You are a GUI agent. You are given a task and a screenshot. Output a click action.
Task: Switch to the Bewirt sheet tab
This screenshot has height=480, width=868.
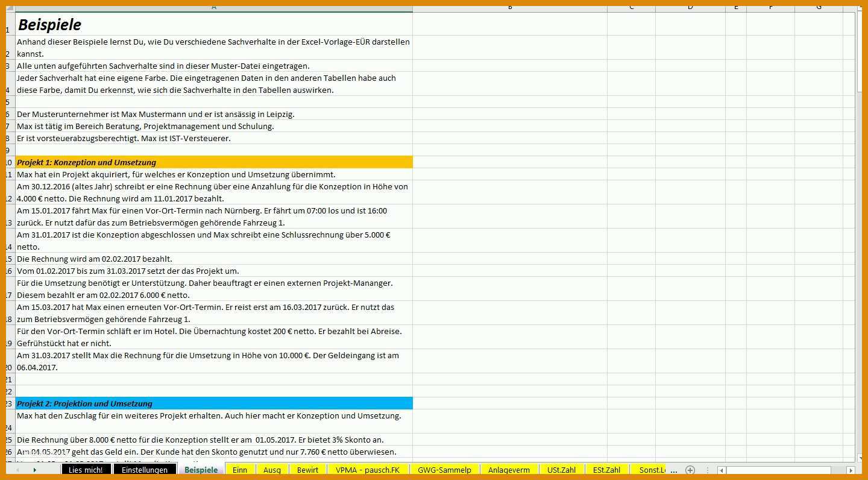coord(307,470)
